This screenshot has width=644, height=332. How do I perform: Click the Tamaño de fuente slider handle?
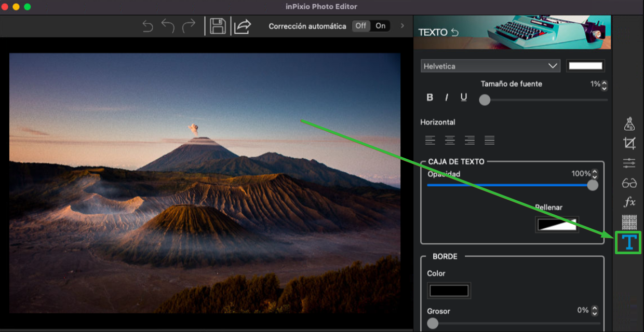coord(485,100)
